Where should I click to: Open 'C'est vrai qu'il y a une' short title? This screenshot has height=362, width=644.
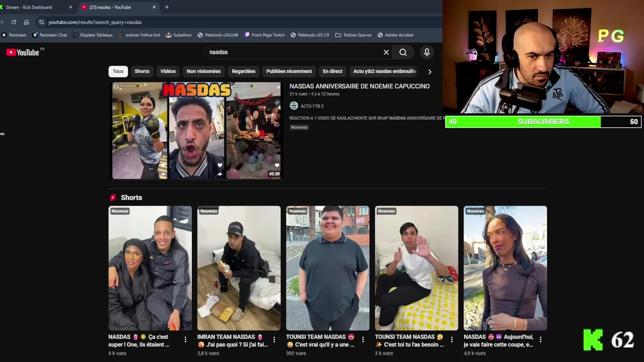tap(320, 341)
